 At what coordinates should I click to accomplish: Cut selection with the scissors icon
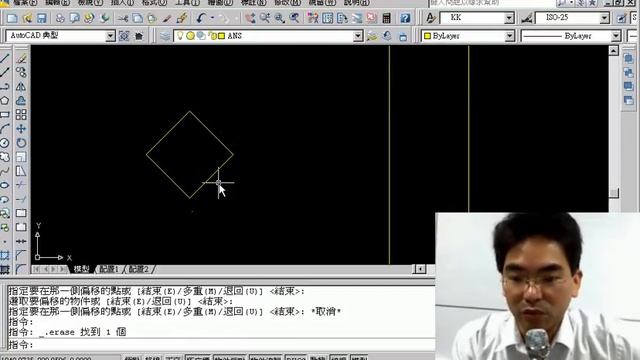(122, 18)
